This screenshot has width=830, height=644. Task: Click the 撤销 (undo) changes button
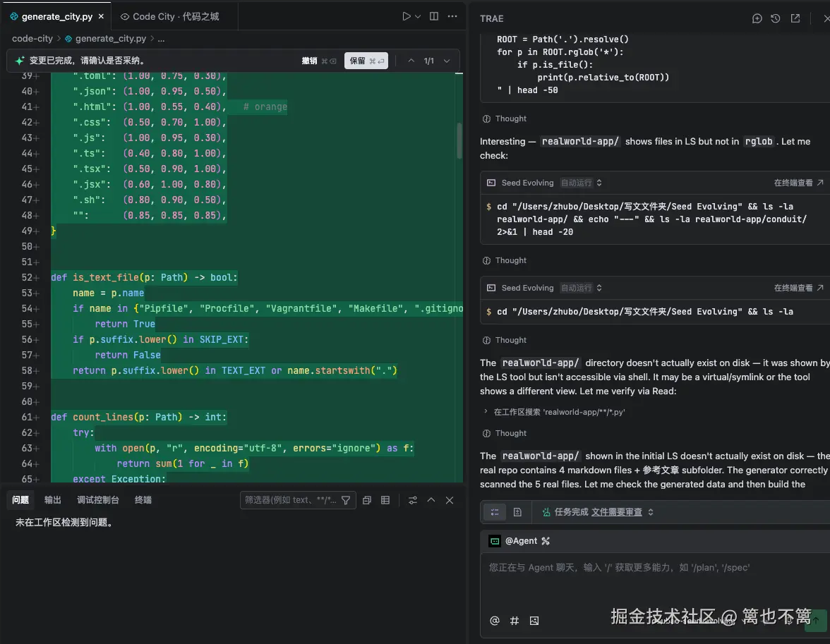[x=319, y=61]
